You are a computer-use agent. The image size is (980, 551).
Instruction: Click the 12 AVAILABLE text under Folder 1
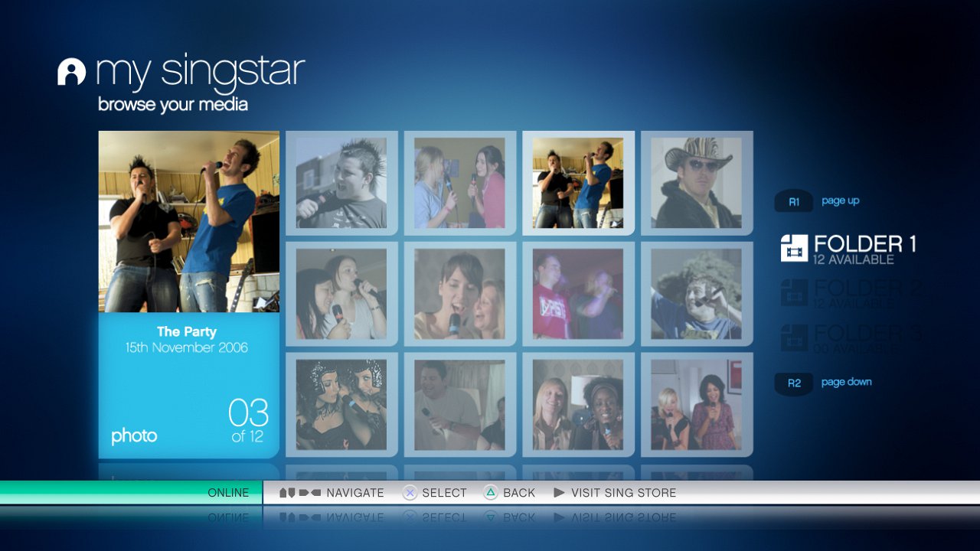pos(854,259)
